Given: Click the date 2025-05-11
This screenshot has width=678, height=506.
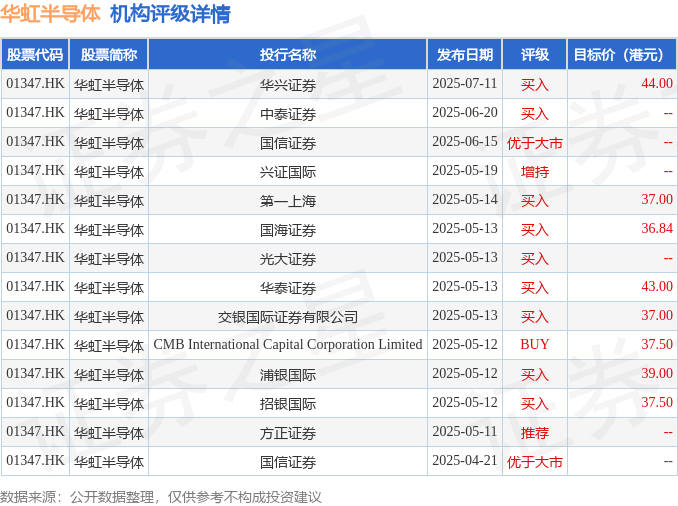Looking at the screenshot, I should pos(465,431).
